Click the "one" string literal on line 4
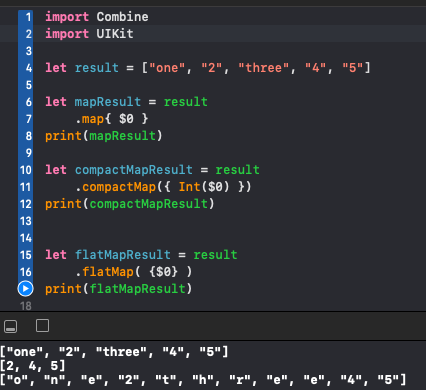 [167, 68]
